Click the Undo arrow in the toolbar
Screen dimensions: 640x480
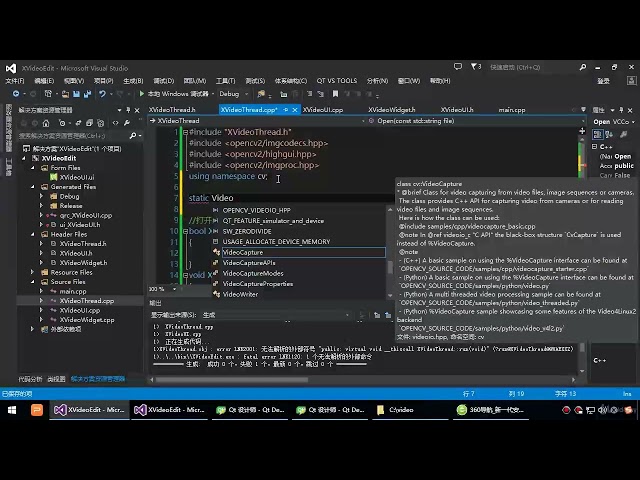pyautogui.click(x=102, y=94)
